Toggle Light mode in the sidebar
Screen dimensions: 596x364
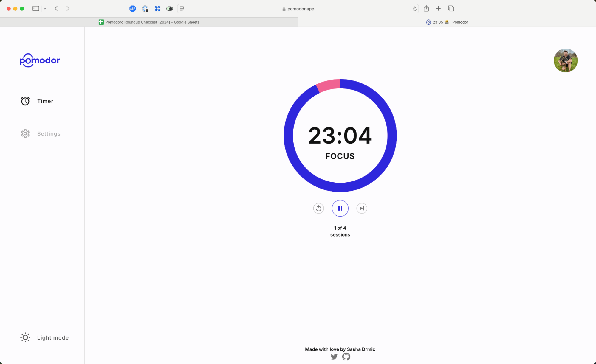pos(44,337)
